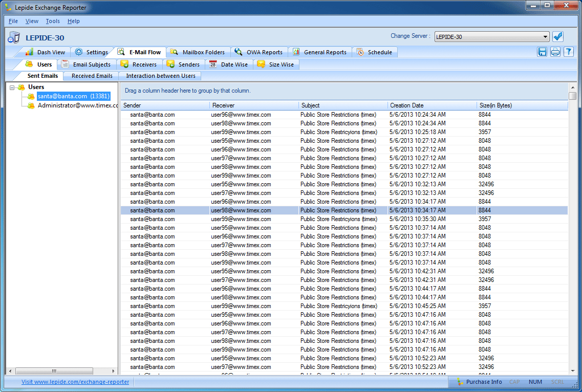The width and height of the screenshot is (582, 392).
Task: Open the Help menu
Action: pyautogui.click(x=74, y=21)
